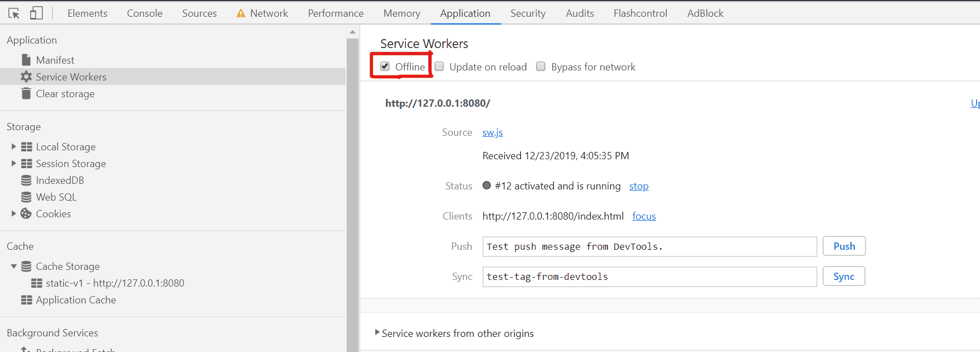Expand the Local Storage tree
The height and width of the screenshot is (352, 980).
13,147
